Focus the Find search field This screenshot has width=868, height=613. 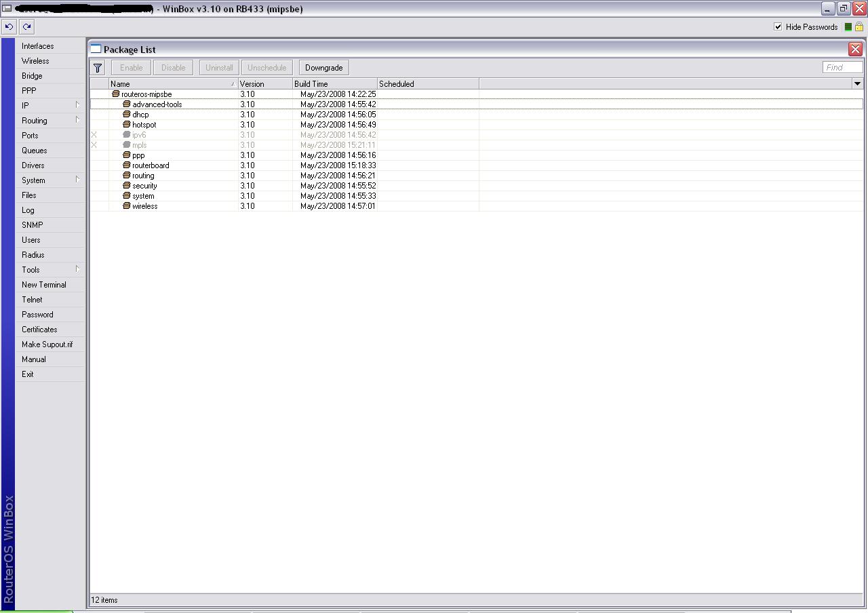(x=843, y=67)
